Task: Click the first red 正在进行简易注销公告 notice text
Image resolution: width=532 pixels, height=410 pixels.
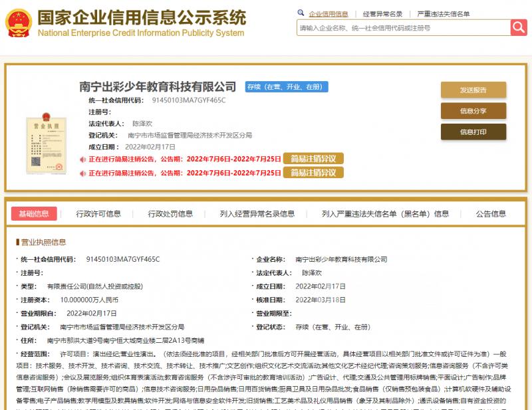Action: (185, 159)
